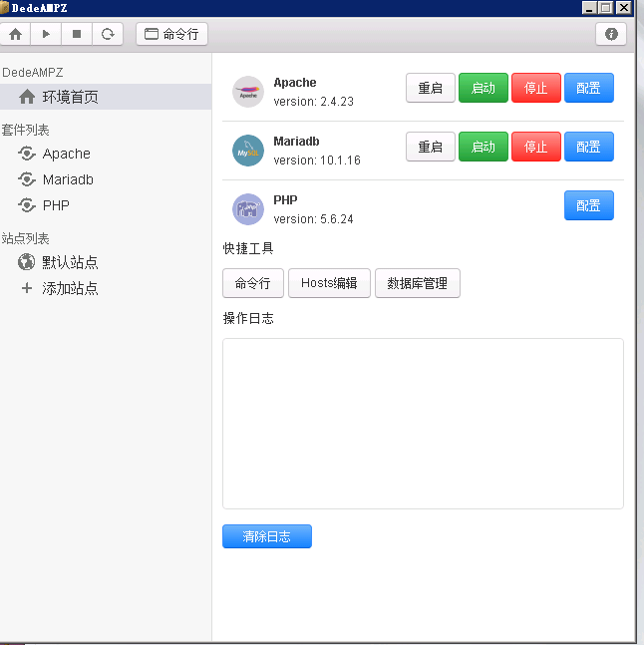644x645 pixels.
Task: Select 默认站点 in the site list
Action: pos(70,262)
